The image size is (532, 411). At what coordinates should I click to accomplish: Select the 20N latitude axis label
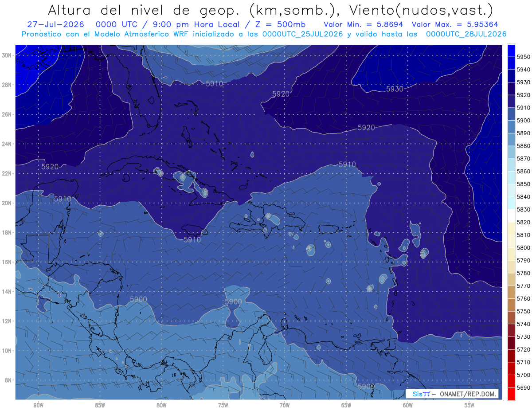pyautogui.click(x=8, y=203)
